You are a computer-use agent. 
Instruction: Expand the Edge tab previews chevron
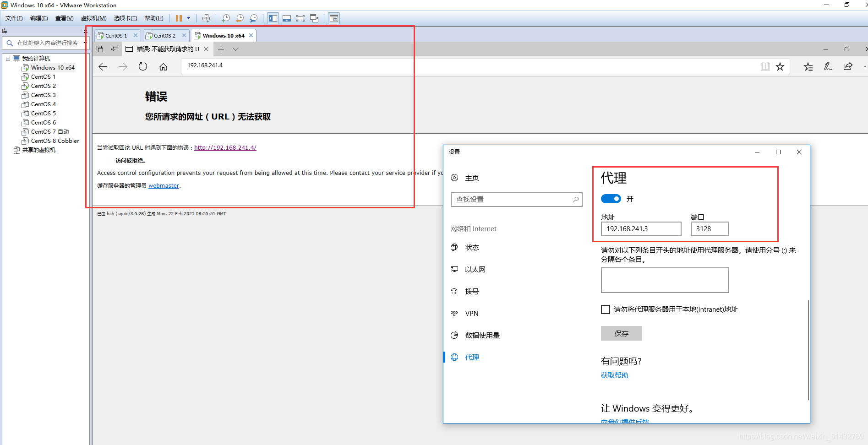(235, 49)
